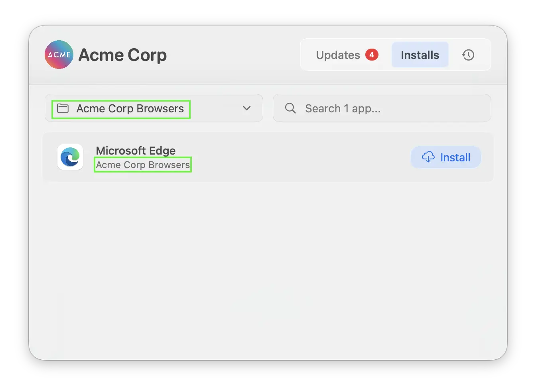Expand the Acme Corp Browsers dropdown
Screen dimensions: 536x392
click(x=154, y=108)
